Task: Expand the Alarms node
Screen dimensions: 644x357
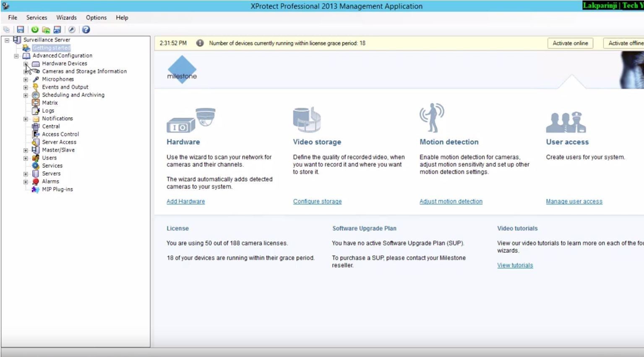Action: click(x=26, y=182)
